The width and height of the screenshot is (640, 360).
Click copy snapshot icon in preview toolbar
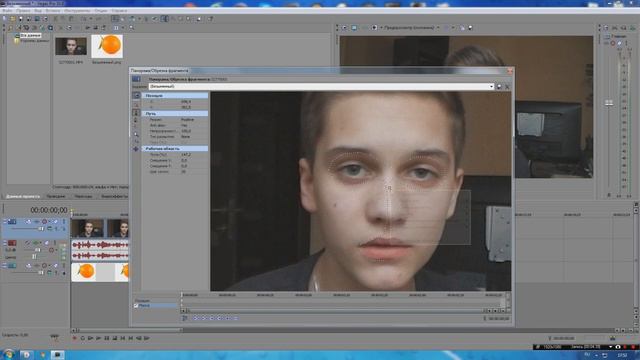pos(462,28)
